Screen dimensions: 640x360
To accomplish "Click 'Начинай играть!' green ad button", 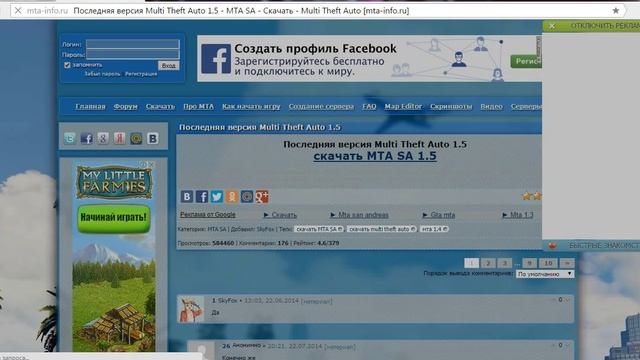I will pos(114,219).
